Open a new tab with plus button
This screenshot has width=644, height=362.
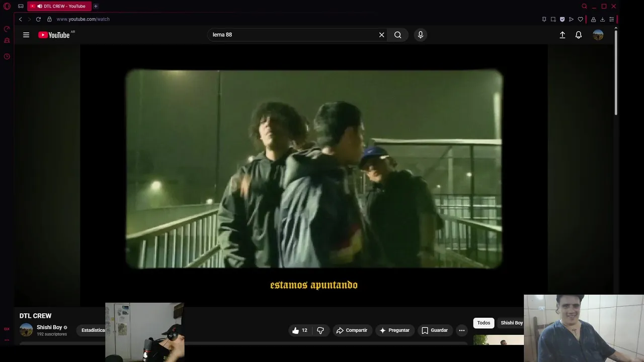pyautogui.click(x=96, y=7)
